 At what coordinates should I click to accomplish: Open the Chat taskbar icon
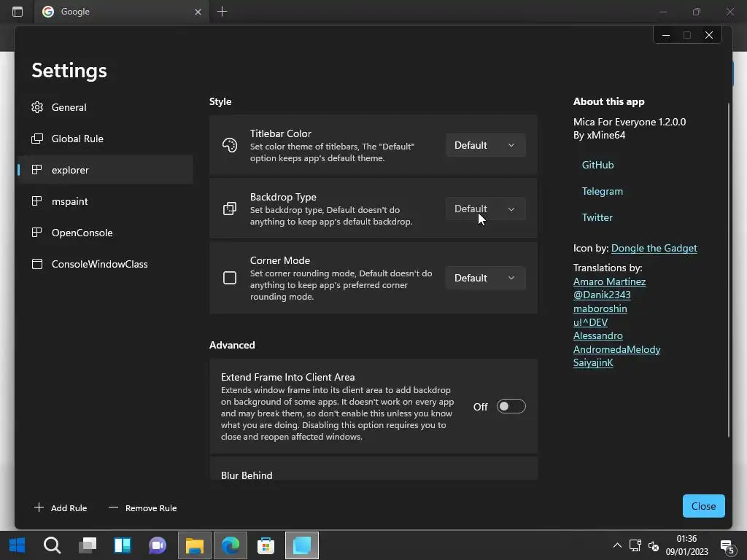click(x=158, y=545)
